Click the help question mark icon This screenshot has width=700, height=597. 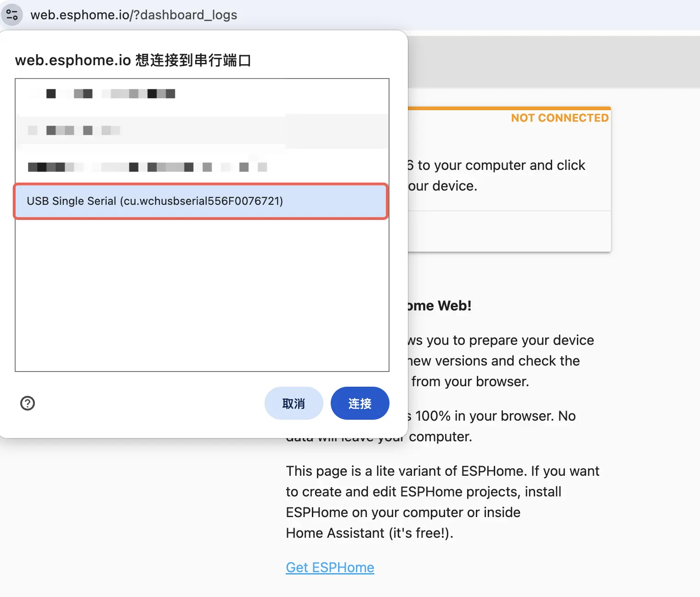pos(28,403)
